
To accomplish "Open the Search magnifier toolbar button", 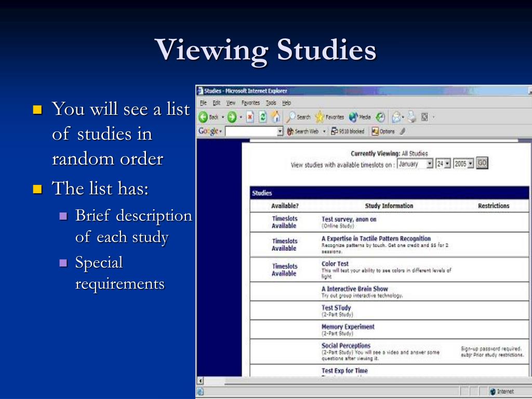I will 298,117.
